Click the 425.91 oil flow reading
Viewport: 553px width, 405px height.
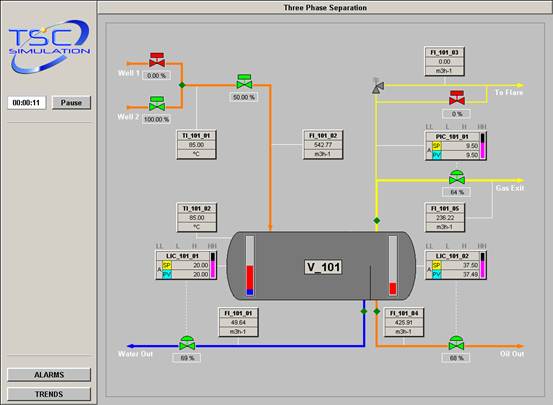click(404, 322)
